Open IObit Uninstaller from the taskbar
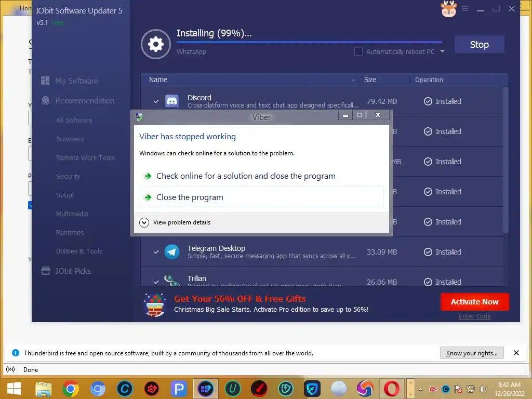532x399 pixels. (x=232, y=389)
